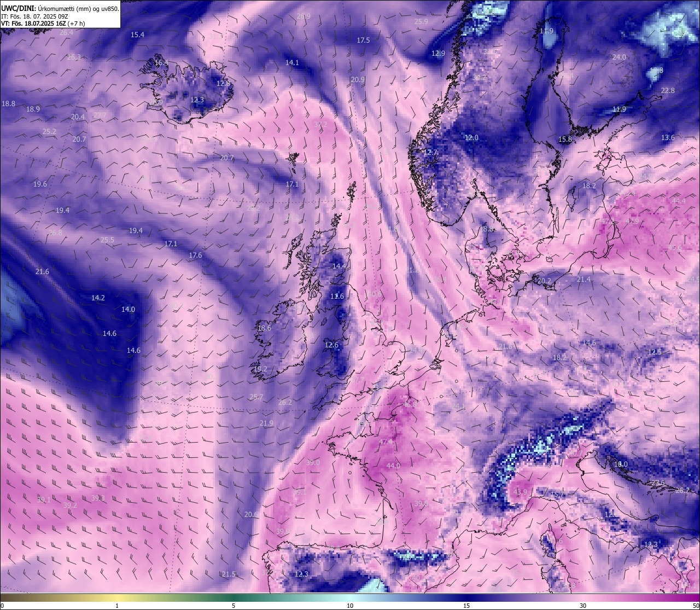Click the 13.6 map value
Screen dimensions: 700x610
[x=668, y=138]
